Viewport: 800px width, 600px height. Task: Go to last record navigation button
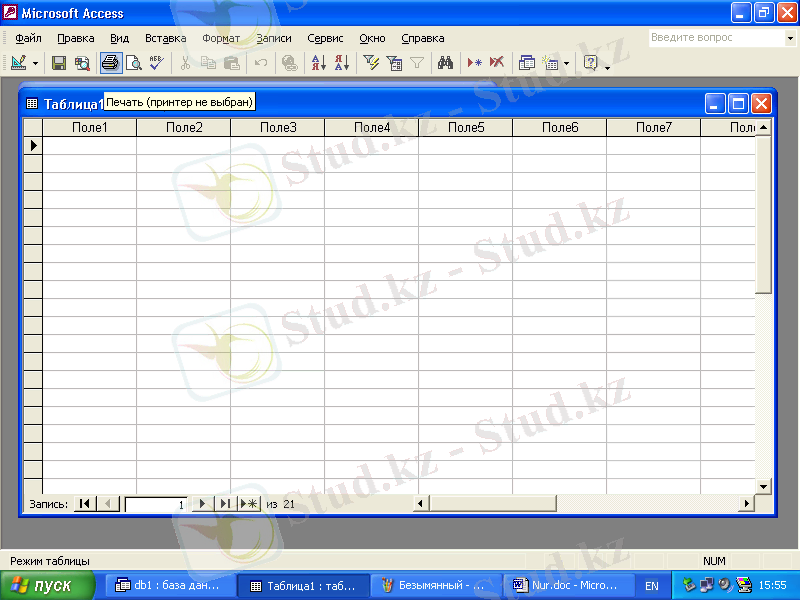pos(225,504)
